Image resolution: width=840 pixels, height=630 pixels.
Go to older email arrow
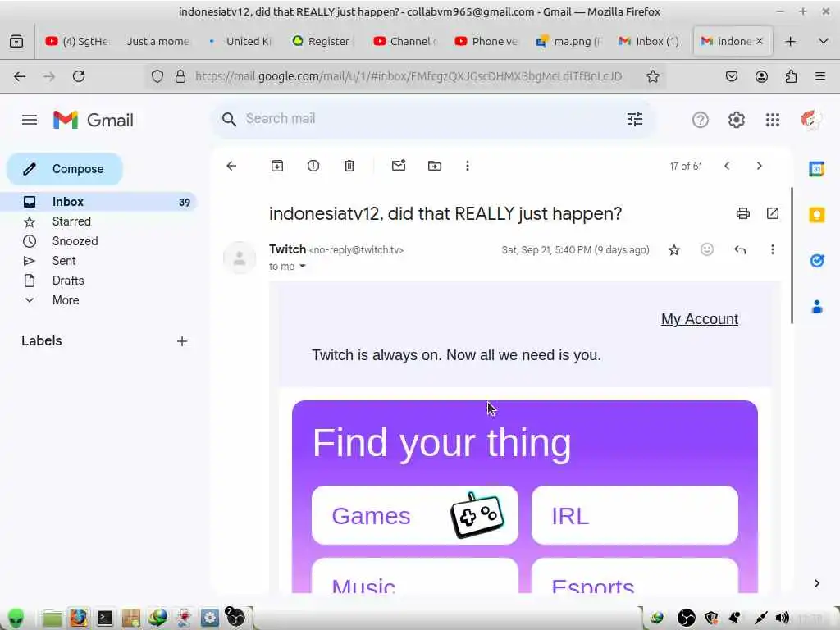[759, 166]
